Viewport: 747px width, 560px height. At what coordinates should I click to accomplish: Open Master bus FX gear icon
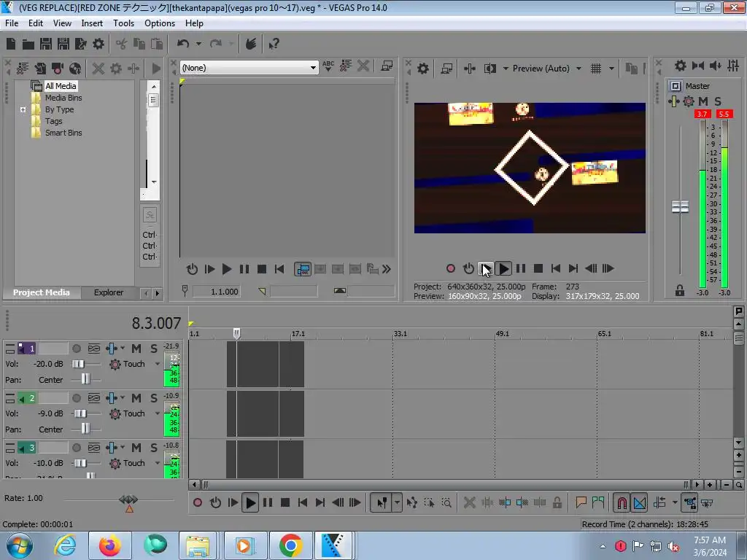(689, 101)
